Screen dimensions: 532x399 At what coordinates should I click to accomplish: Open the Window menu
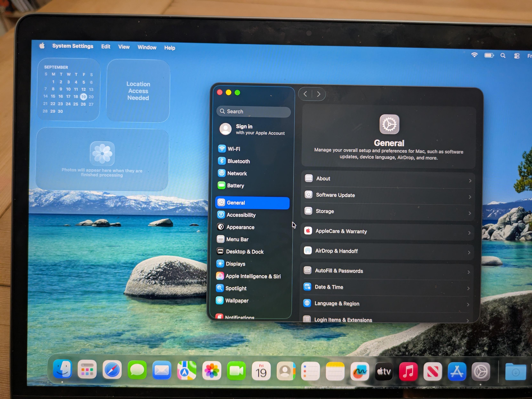[x=147, y=48]
